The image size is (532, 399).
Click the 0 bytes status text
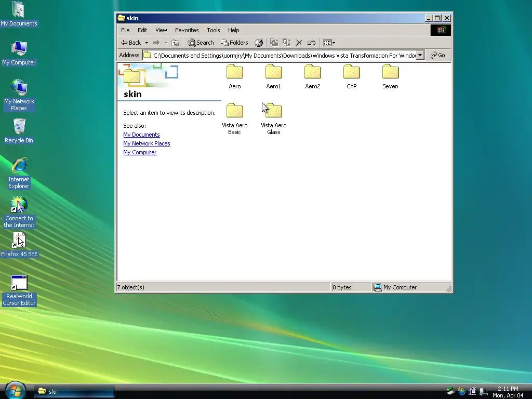(342, 287)
